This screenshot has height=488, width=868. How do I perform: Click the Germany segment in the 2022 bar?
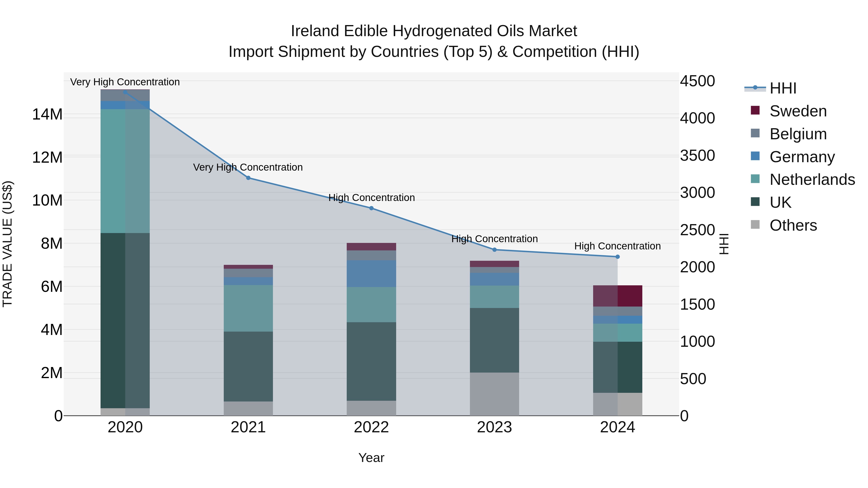click(371, 274)
